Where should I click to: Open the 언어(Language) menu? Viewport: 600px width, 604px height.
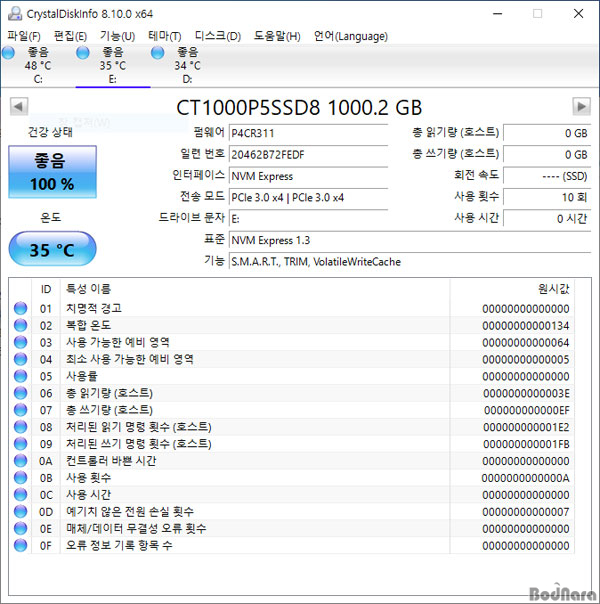point(350,36)
